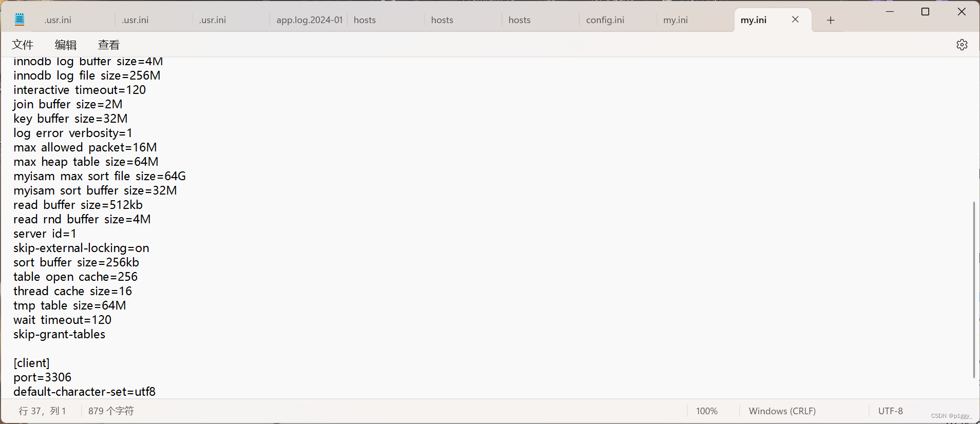
Task: Open the 文件 menu
Action: coord(23,45)
